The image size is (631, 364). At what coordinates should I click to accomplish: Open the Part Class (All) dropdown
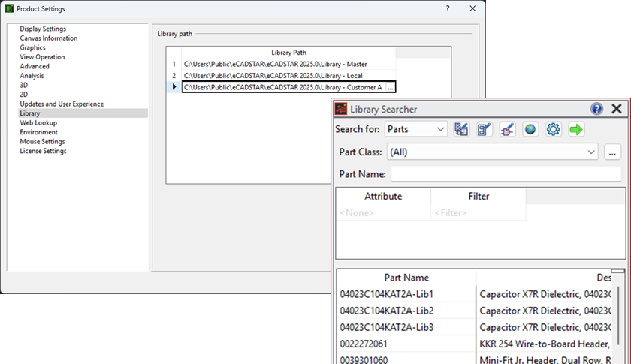pos(493,152)
